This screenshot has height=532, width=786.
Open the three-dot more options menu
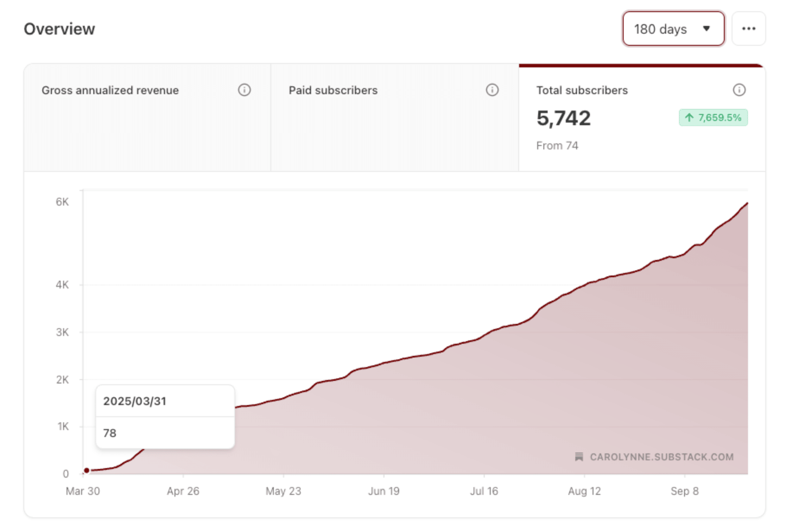tap(748, 29)
